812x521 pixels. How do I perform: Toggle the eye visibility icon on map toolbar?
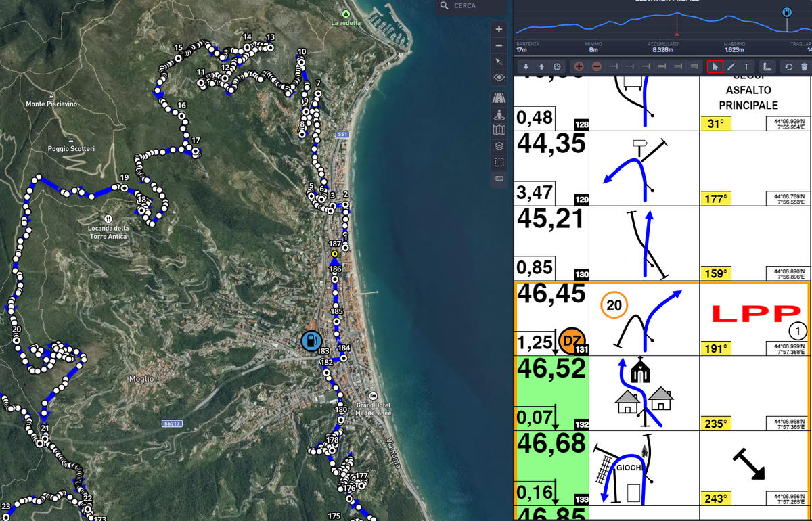click(499, 78)
